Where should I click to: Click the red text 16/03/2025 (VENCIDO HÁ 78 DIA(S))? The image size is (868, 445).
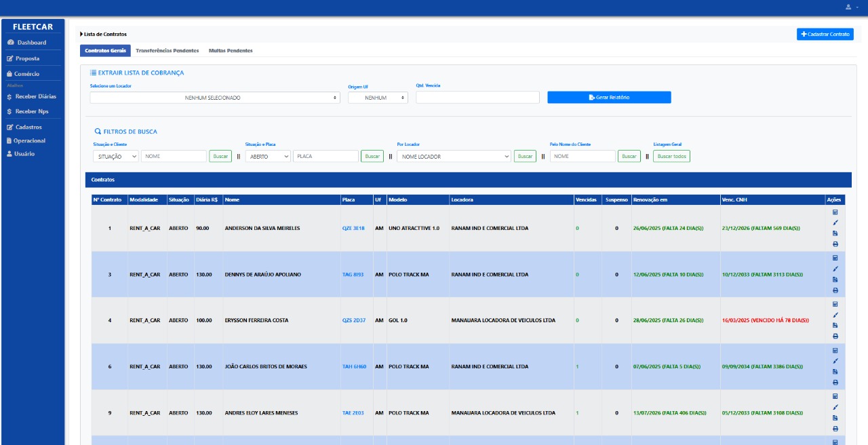[766, 320]
